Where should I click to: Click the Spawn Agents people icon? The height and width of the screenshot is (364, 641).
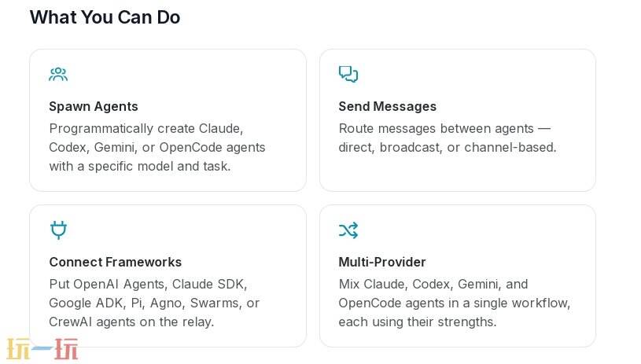click(x=58, y=75)
